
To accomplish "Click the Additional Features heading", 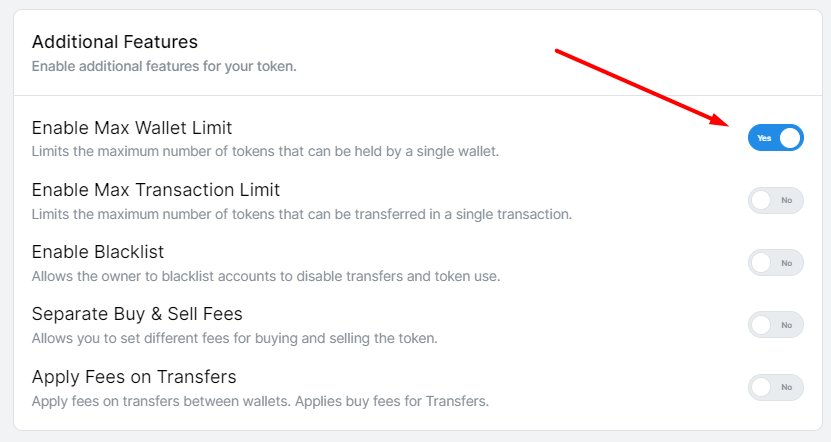I will (x=115, y=42).
